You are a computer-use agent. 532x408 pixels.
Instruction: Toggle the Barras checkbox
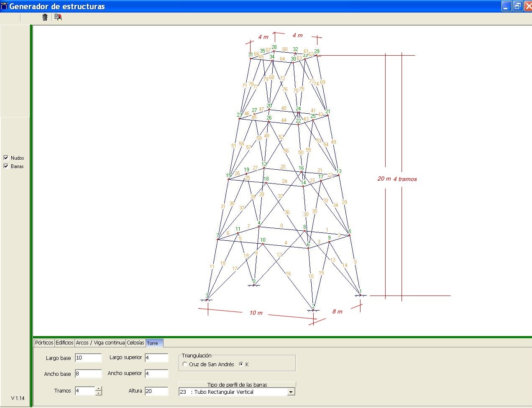[x=6, y=166]
